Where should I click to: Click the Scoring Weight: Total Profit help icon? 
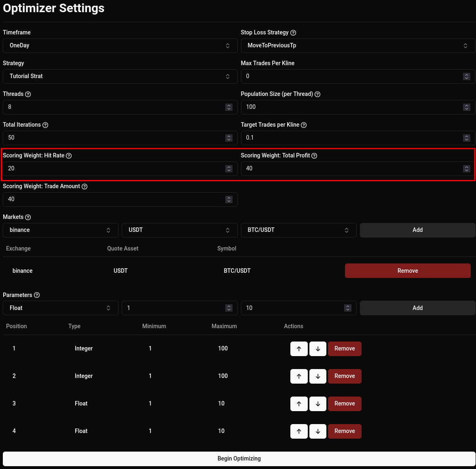click(x=314, y=155)
